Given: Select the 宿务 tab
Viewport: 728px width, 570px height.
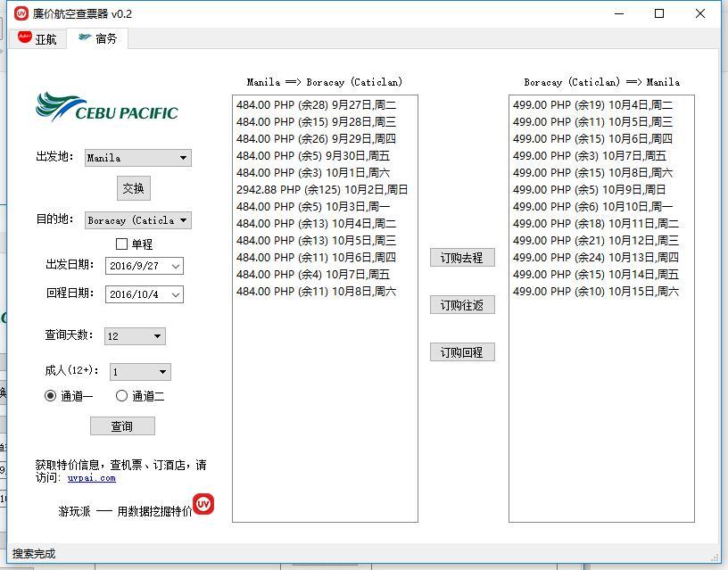Looking at the screenshot, I should tap(97, 38).
